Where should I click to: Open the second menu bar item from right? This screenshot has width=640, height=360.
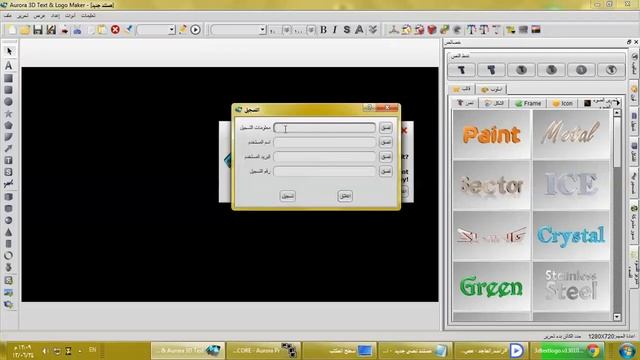(x=70, y=16)
